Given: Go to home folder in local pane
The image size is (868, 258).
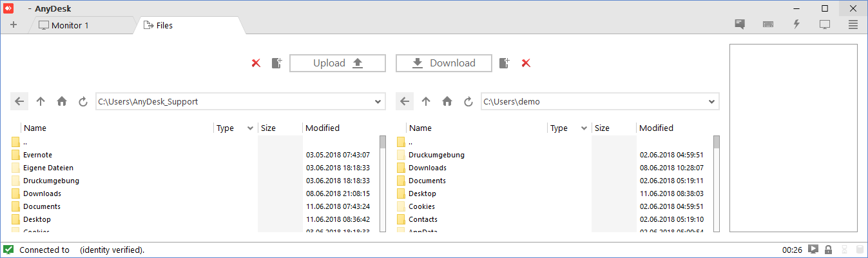Looking at the screenshot, I should coord(62,101).
